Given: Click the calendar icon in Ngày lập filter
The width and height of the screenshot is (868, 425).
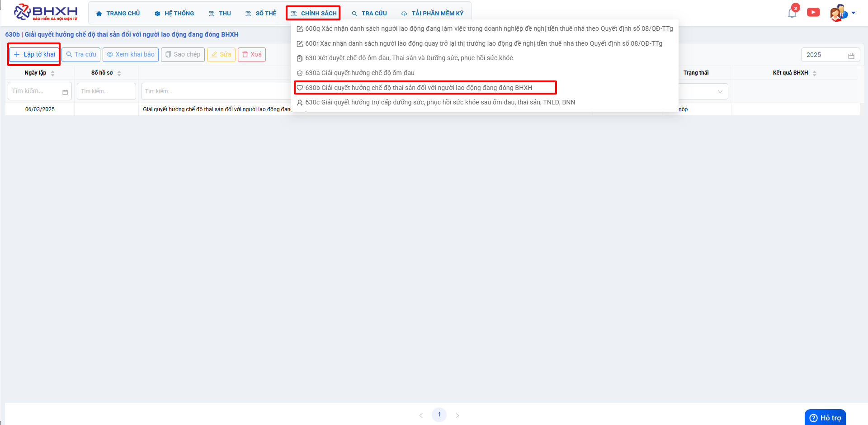Looking at the screenshot, I should pyautogui.click(x=65, y=92).
